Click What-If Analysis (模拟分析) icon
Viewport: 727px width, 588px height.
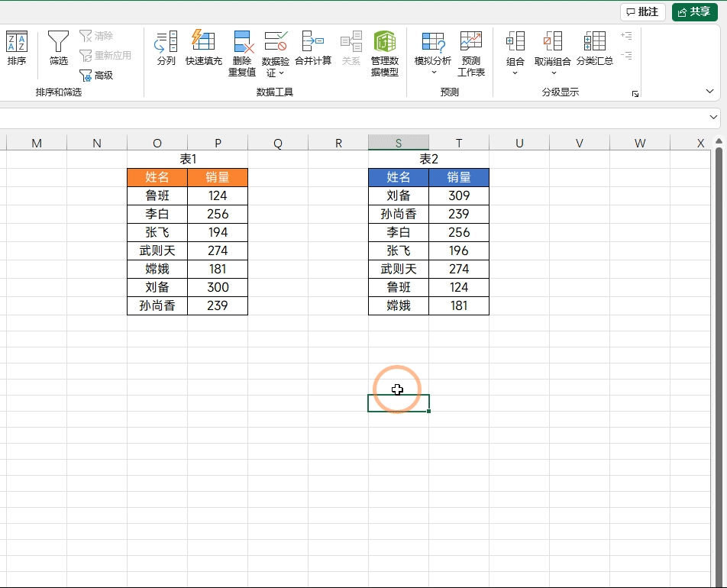tap(433, 42)
